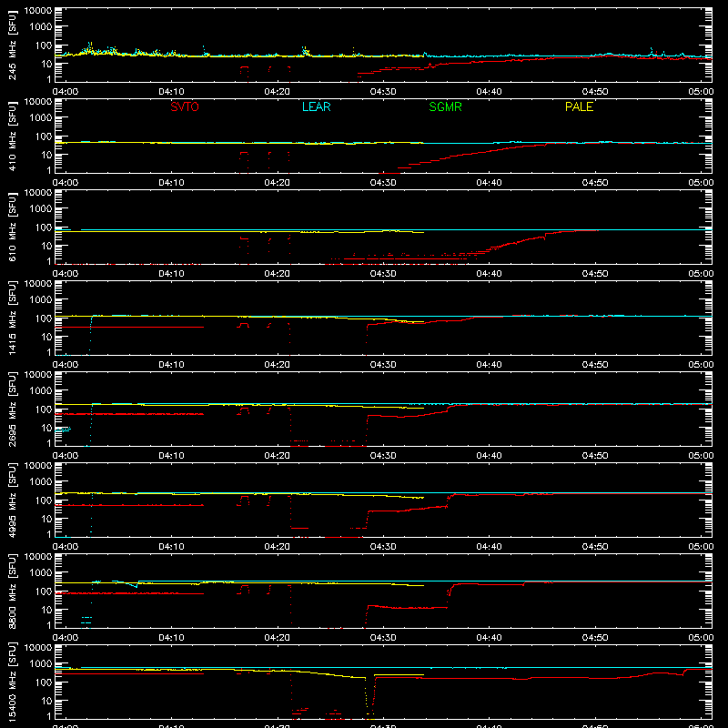This screenshot has width=728, height=728.
Task: Click 04:20 tick label under 610 MHz panel
Action: [278, 274]
